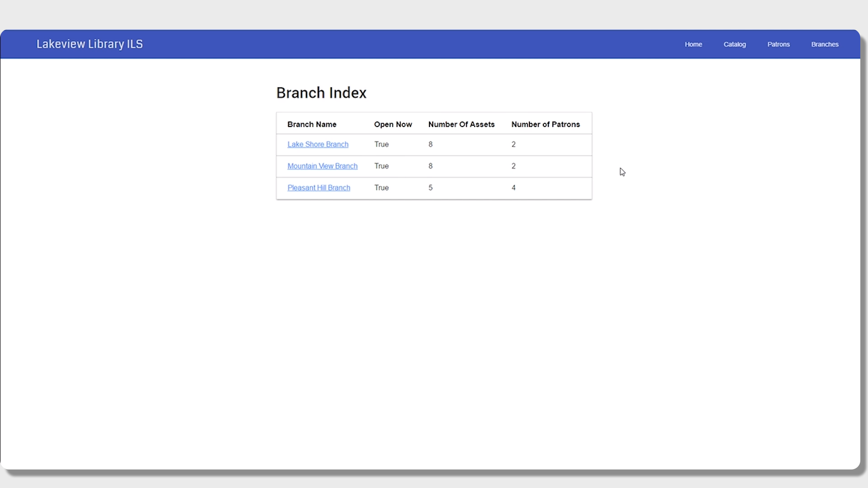The height and width of the screenshot is (488, 868).
Task: Select True in the Lake Shore Branch row
Action: pyautogui.click(x=382, y=144)
